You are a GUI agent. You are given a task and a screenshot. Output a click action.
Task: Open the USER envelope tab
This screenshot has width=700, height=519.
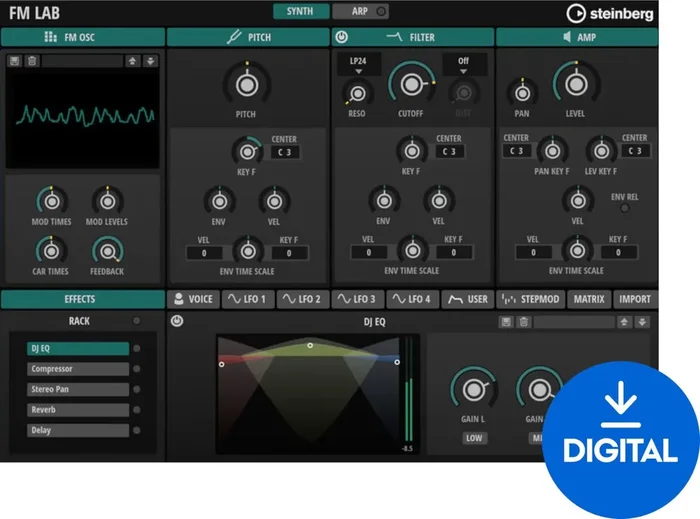point(467,299)
